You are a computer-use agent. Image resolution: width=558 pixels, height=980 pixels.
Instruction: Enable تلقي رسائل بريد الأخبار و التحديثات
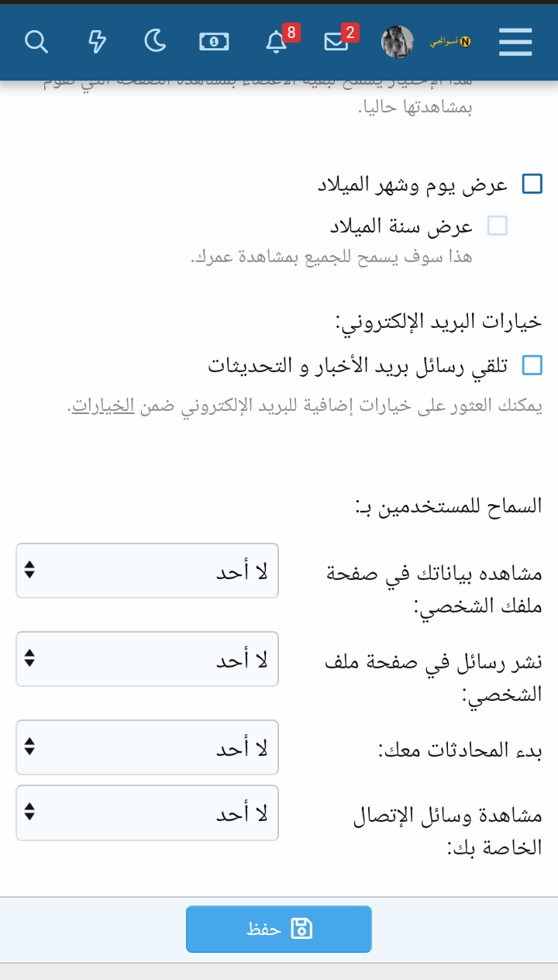532,365
